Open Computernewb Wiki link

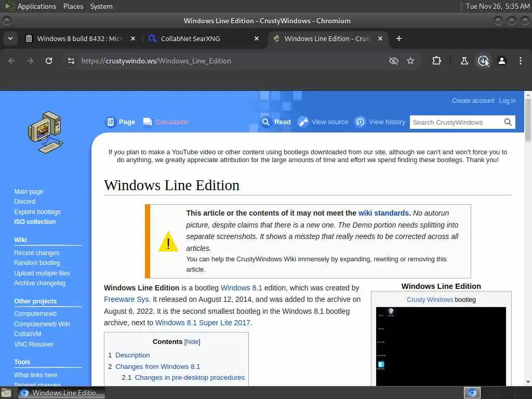point(42,324)
